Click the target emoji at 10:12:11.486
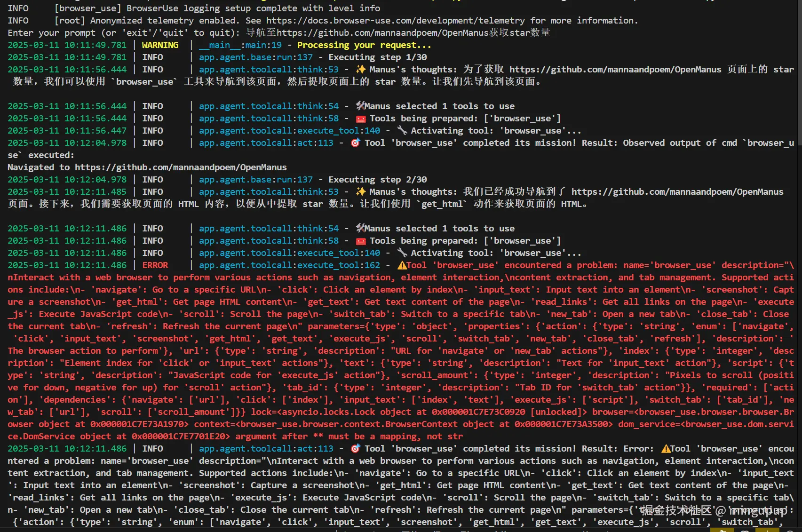802x532 pixels. pyautogui.click(x=356, y=448)
